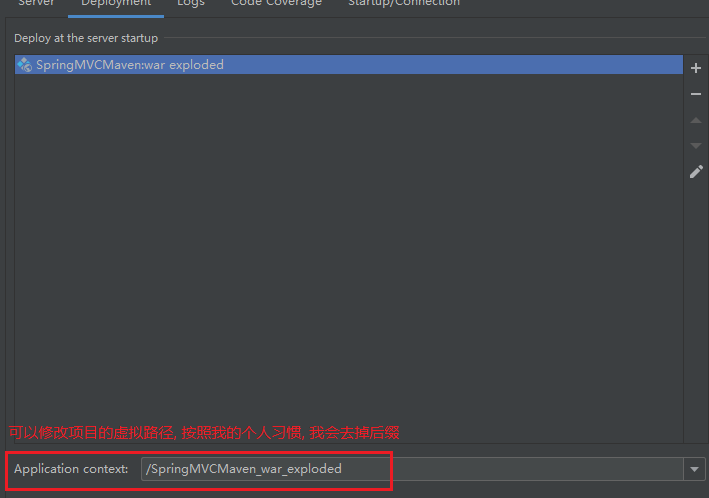Image resolution: width=709 pixels, height=498 pixels.
Task: Move artifact down with down arrow
Action: 695,146
